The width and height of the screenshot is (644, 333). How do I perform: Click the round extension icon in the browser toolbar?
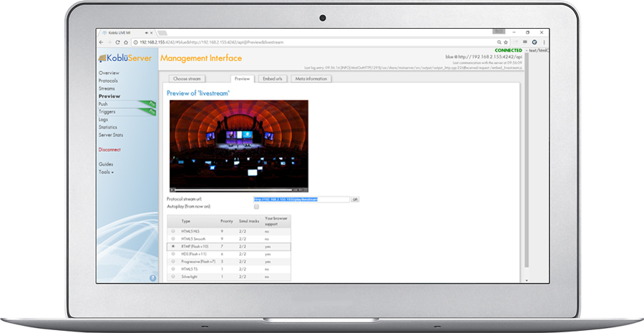pyautogui.click(x=535, y=42)
